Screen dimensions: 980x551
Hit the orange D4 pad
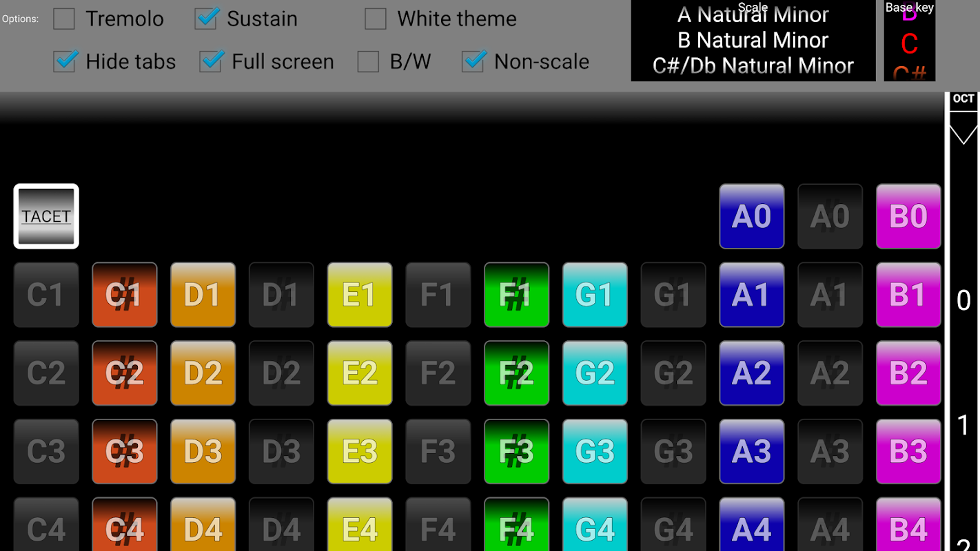203,525
